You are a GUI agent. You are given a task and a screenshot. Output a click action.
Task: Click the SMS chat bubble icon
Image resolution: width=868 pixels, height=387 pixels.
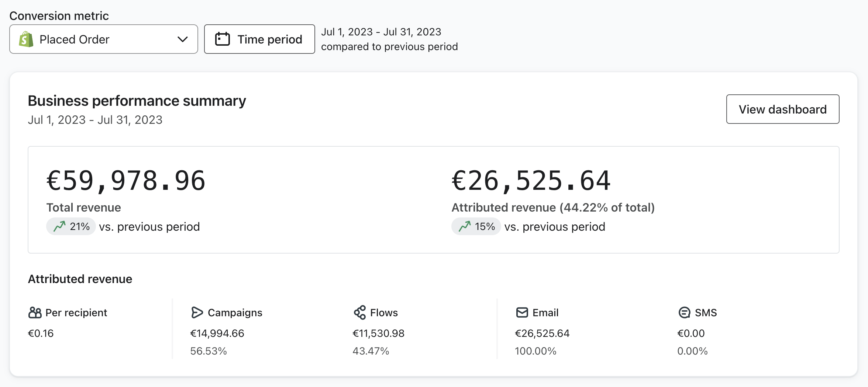684,313
